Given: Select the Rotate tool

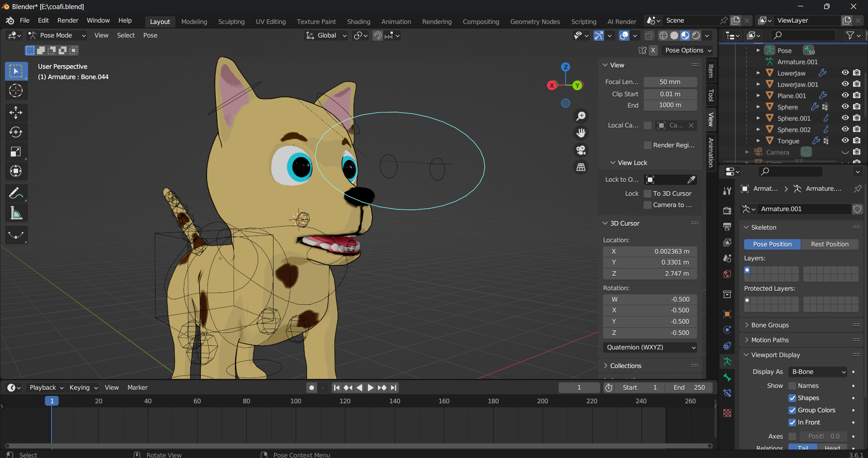Looking at the screenshot, I should (x=16, y=132).
